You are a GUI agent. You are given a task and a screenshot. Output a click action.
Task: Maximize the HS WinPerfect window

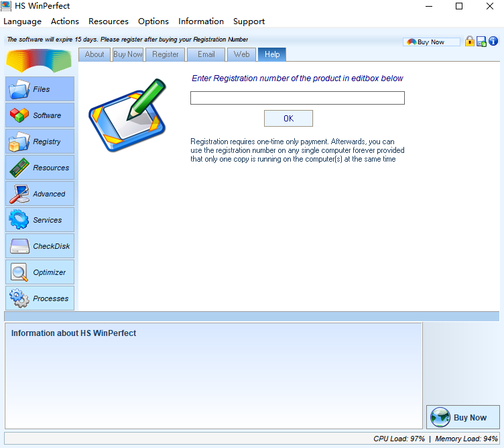coord(459,6)
